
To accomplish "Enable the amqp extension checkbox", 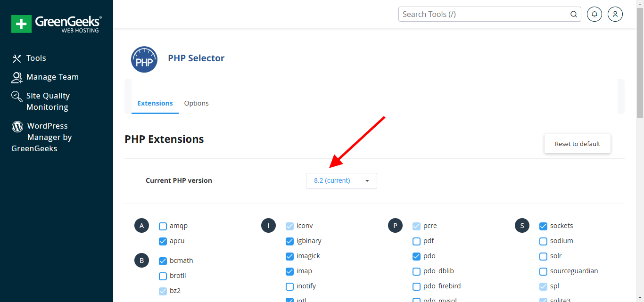I will tap(163, 226).
